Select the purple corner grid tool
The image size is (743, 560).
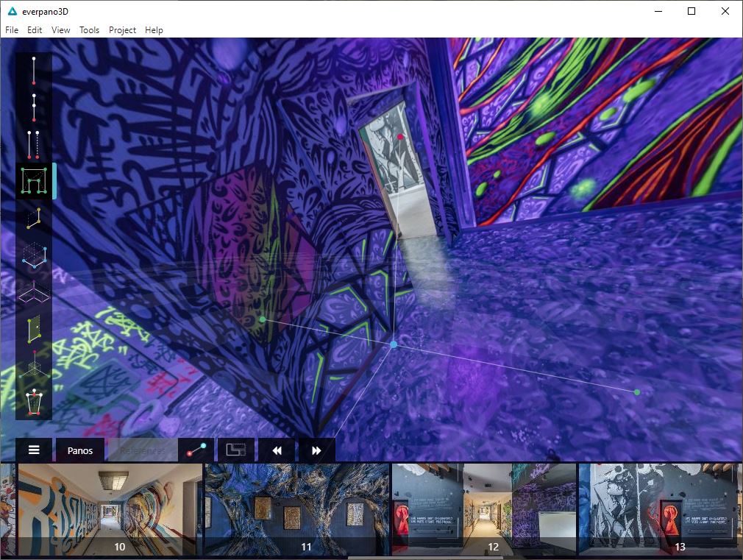[x=34, y=291]
